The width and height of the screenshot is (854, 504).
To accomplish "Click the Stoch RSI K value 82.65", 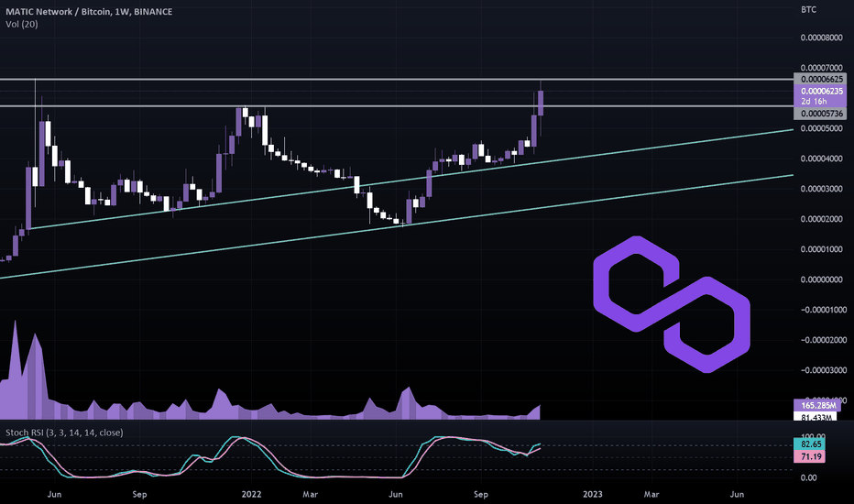I will click(x=809, y=444).
